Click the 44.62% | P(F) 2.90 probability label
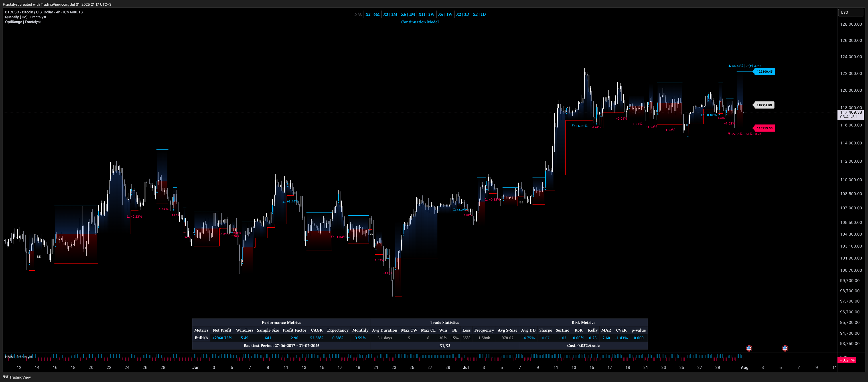The width and height of the screenshot is (868, 382). click(744, 66)
